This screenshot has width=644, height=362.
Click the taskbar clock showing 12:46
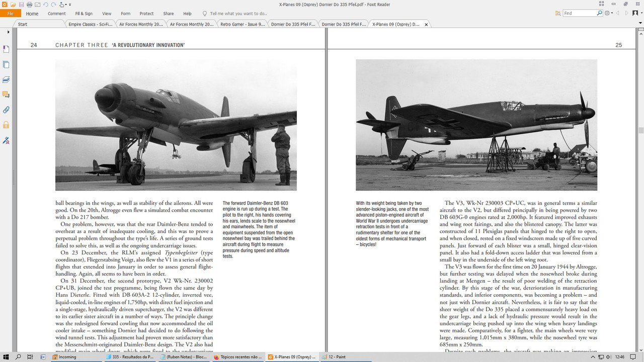pos(620,357)
